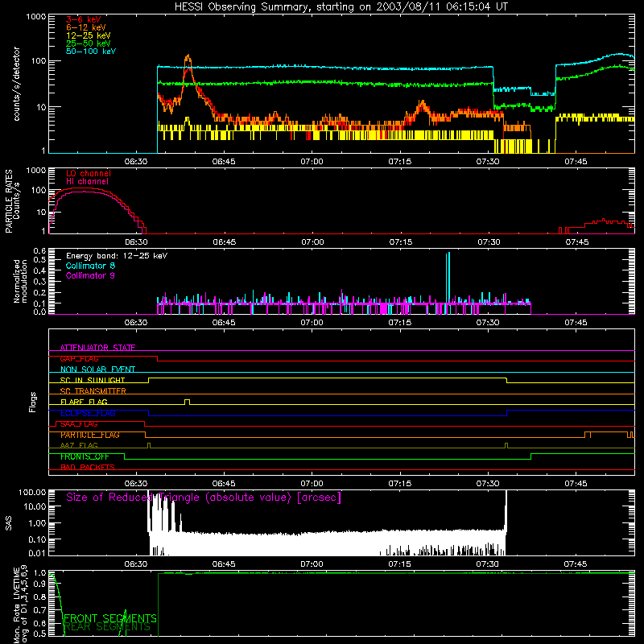This screenshot has height=644, width=644.
Task: Click the ATTENUATOR_STATE flag label
Action: pyautogui.click(x=97, y=348)
